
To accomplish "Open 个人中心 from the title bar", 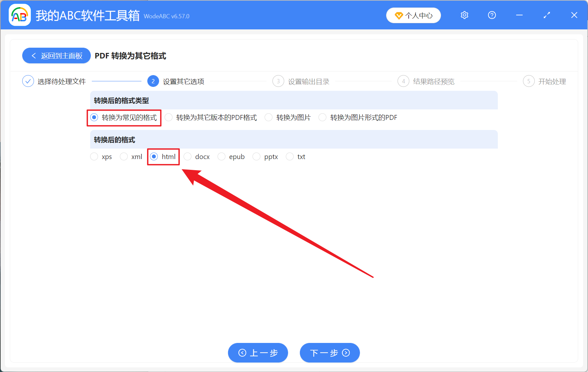I will [413, 15].
